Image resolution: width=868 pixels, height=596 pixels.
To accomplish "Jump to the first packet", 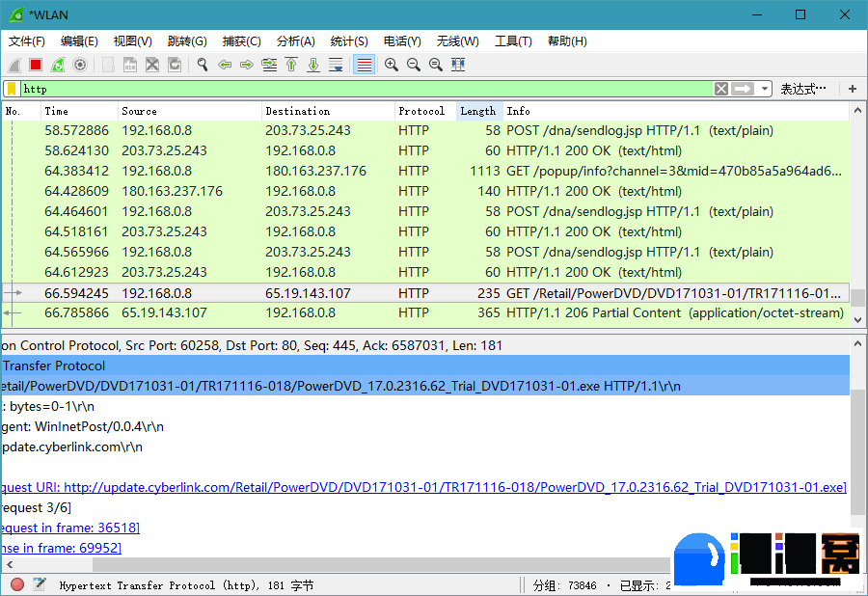I will point(291,65).
